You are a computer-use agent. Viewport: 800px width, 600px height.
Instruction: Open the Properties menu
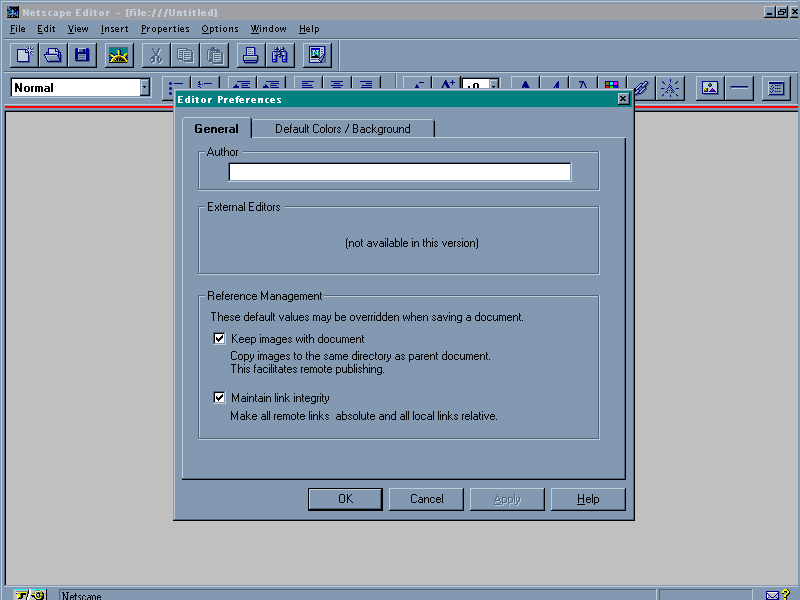(165, 29)
